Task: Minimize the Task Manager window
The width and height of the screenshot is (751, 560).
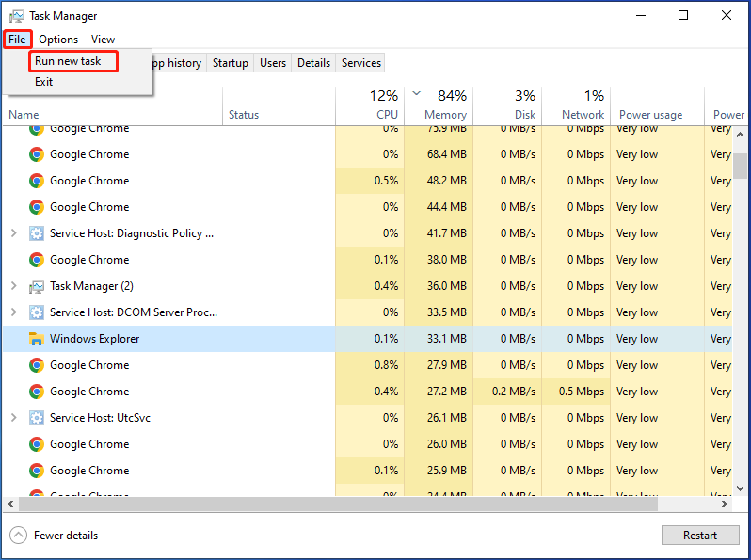Action: [x=641, y=15]
